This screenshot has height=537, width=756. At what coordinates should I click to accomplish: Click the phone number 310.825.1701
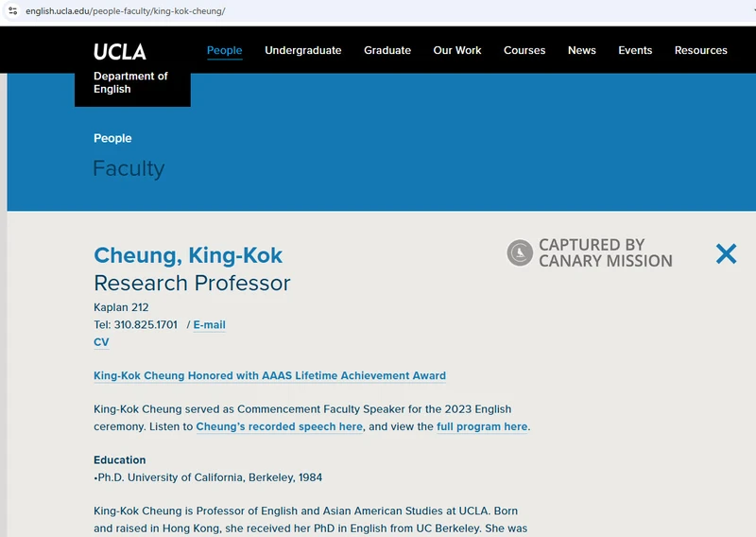146,324
